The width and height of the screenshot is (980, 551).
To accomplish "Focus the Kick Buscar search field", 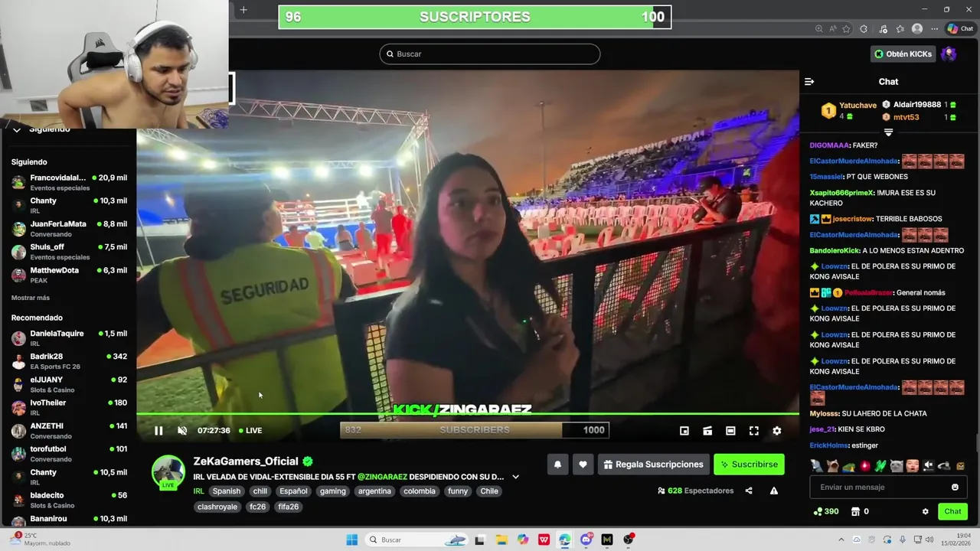I will [x=489, y=54].
